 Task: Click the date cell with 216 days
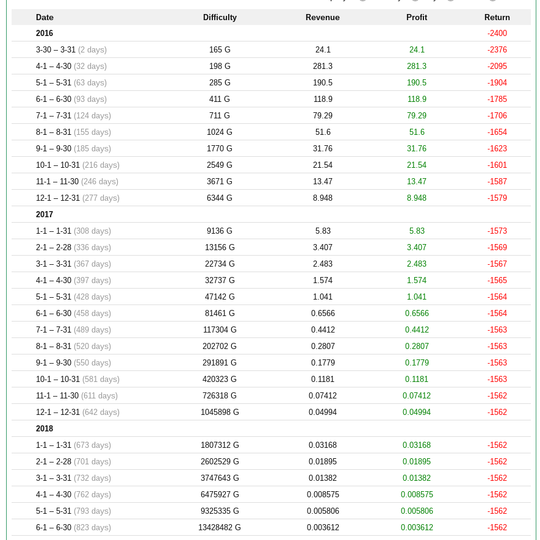(x=77, y=165)
